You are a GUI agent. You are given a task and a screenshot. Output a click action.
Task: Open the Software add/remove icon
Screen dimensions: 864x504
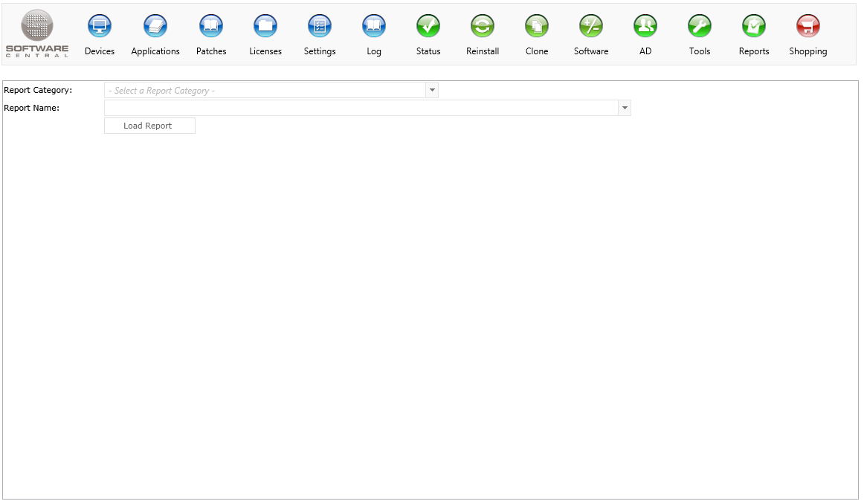pos(591,27)
